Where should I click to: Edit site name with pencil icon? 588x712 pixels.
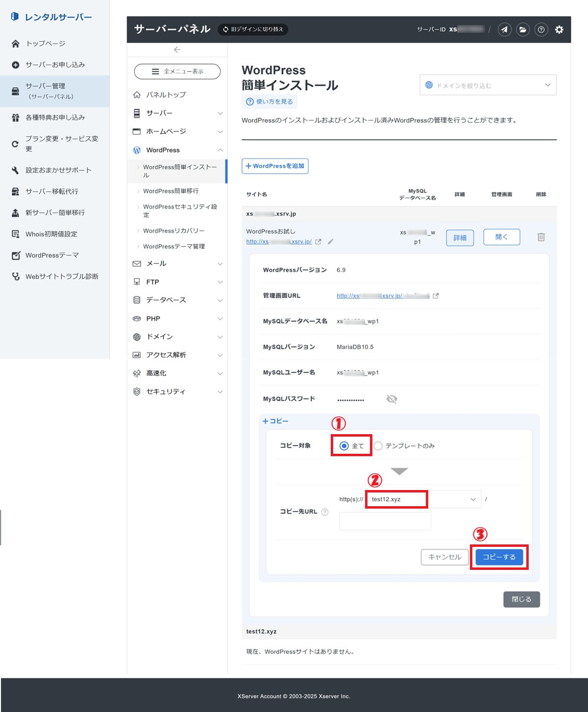tap(331, 242)
